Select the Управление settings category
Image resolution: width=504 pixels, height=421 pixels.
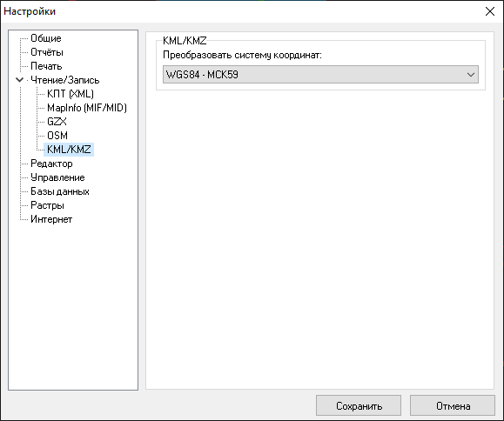tap(57, 177)
